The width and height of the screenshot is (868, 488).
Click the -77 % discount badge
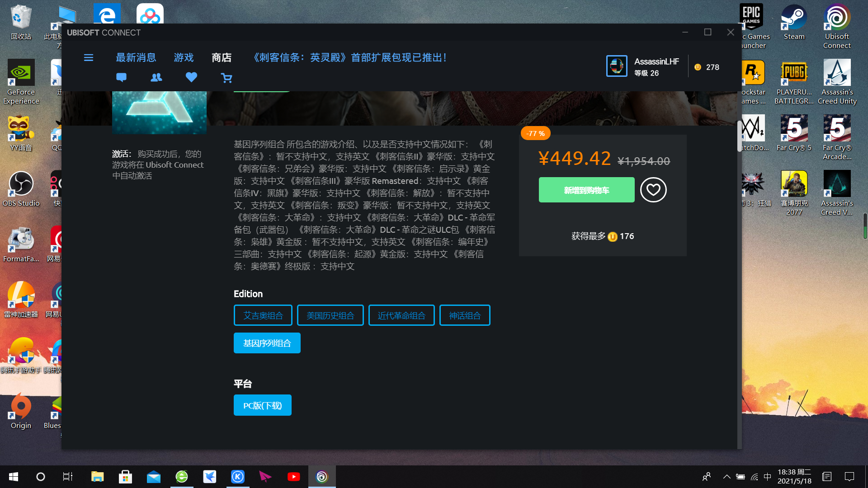point(536,133)
